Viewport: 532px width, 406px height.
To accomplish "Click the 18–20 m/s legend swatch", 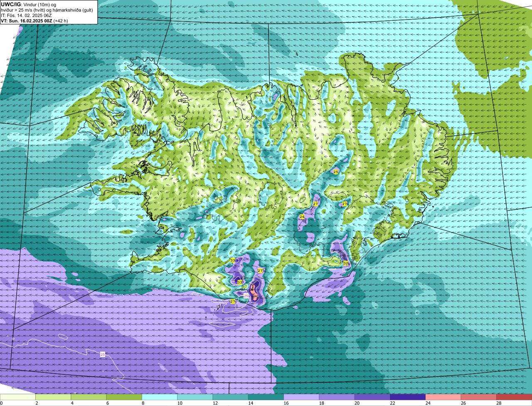I will pos(337,397).
